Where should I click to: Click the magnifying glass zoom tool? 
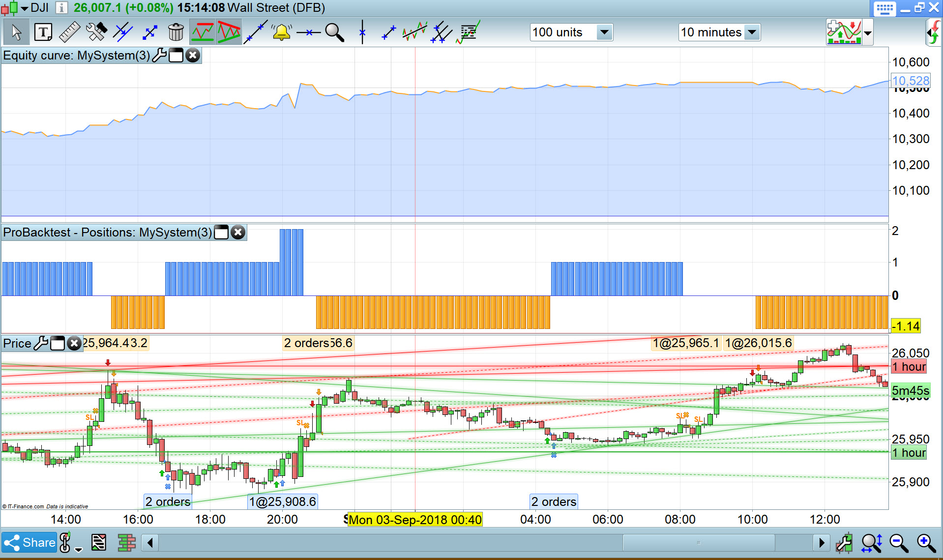pos(334,32)
